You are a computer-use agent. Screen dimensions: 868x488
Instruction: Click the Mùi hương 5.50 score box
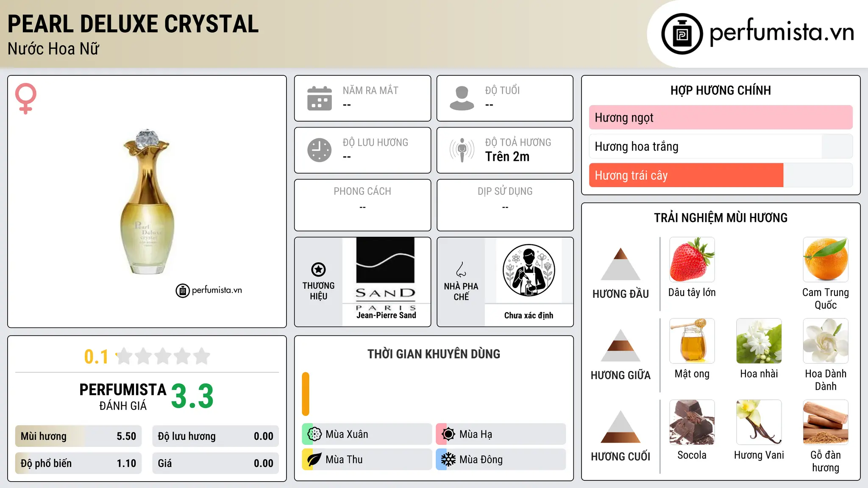coord(78,436)
